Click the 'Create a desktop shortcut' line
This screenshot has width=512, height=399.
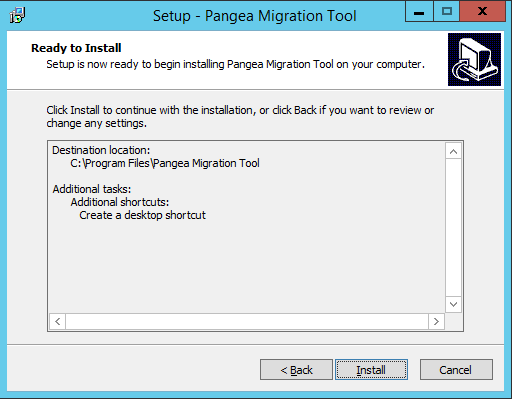142,215
